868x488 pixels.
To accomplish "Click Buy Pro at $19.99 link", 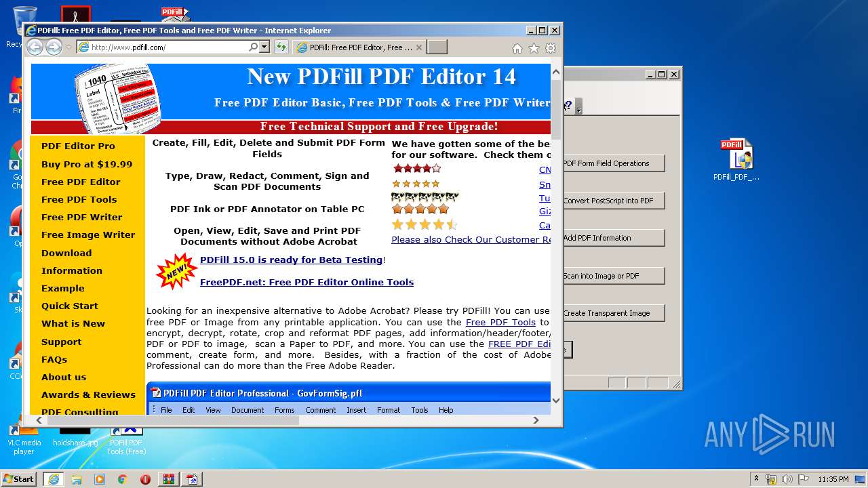I will (x=87, y=164).
